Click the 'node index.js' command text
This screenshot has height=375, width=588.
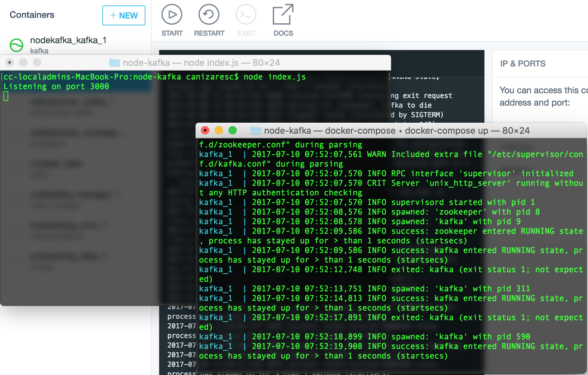(x=275, y=77)
